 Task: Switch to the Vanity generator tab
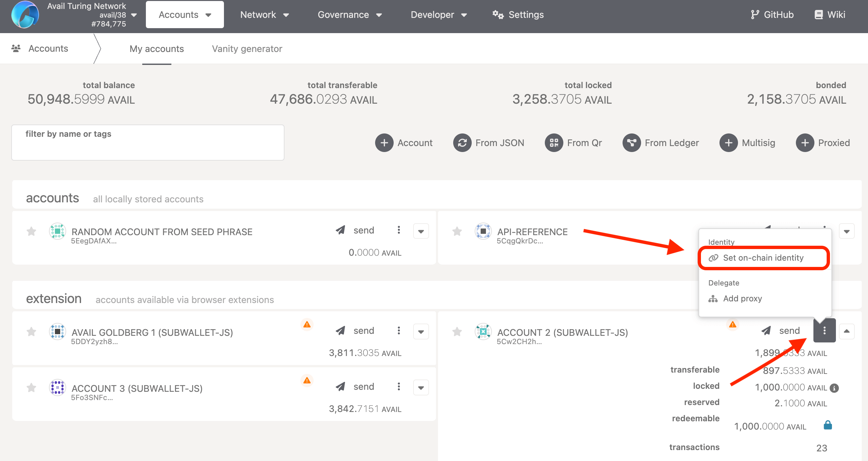click(x=247, y=49)
